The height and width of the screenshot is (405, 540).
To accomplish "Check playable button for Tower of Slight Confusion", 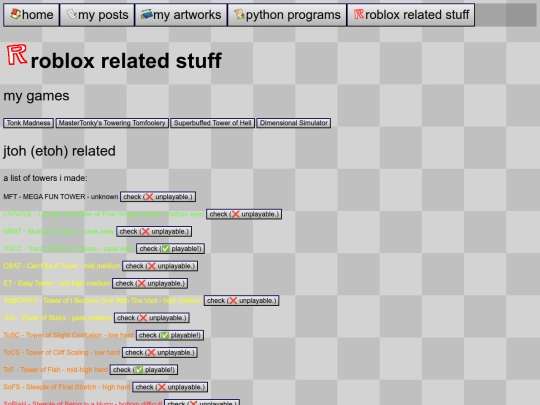I will tap(170, 335).
